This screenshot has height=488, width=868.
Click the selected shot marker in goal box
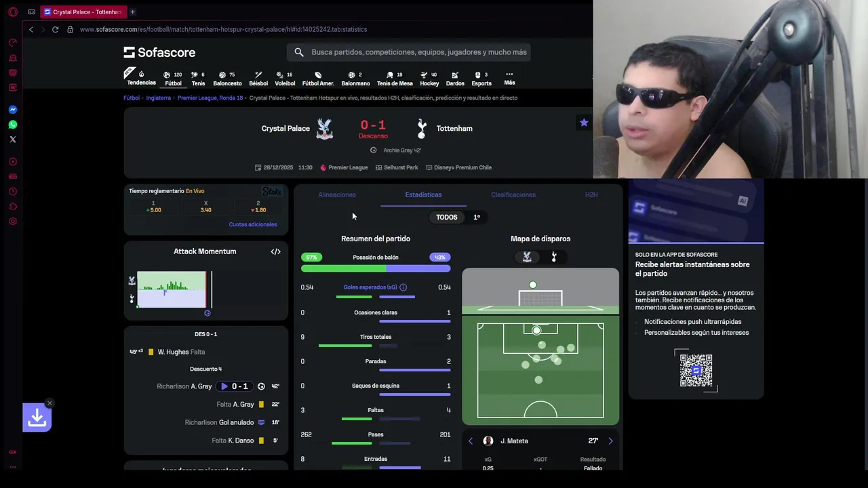pyautogui.click(x=536, y=330)
